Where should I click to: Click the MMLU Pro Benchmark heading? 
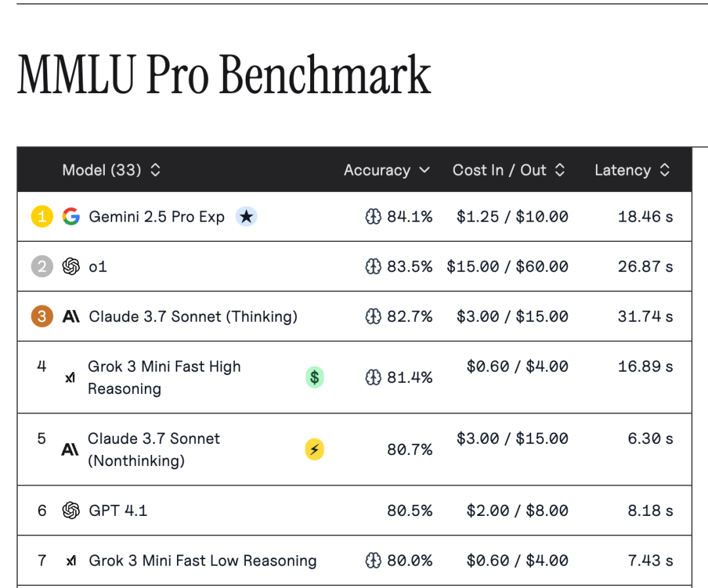(x=224, y=75)
